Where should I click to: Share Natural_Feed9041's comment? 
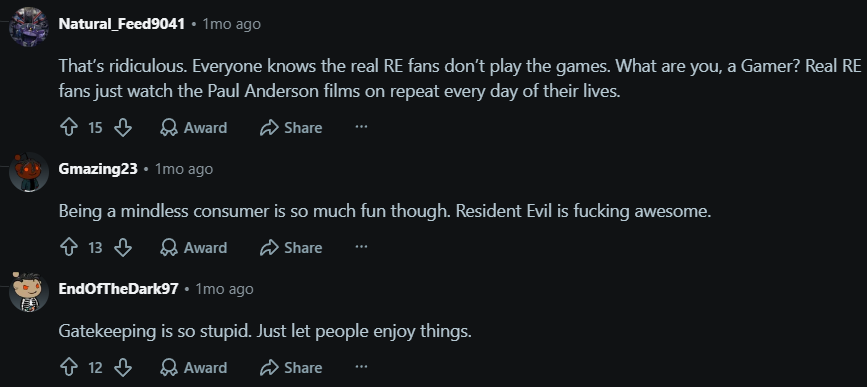point(291,128)
